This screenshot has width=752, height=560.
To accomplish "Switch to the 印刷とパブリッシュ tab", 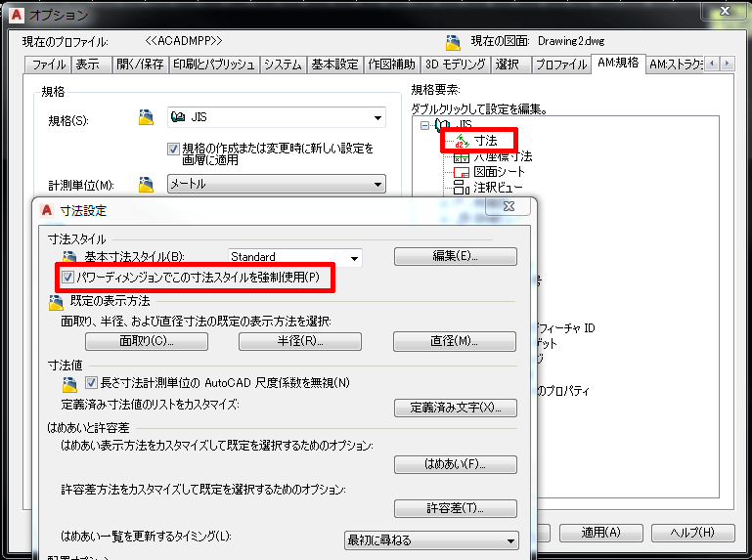I will tap(214, 65).
